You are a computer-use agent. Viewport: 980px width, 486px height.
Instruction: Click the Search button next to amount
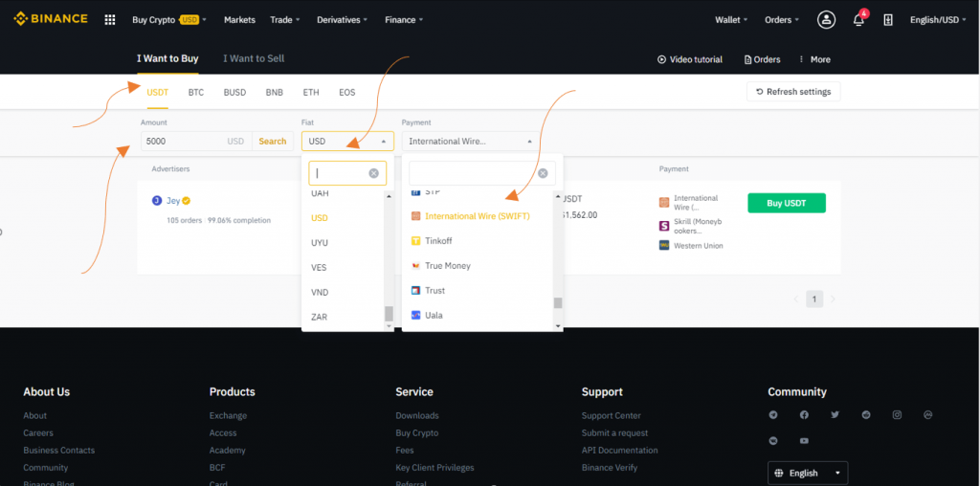tap(273, 142)
